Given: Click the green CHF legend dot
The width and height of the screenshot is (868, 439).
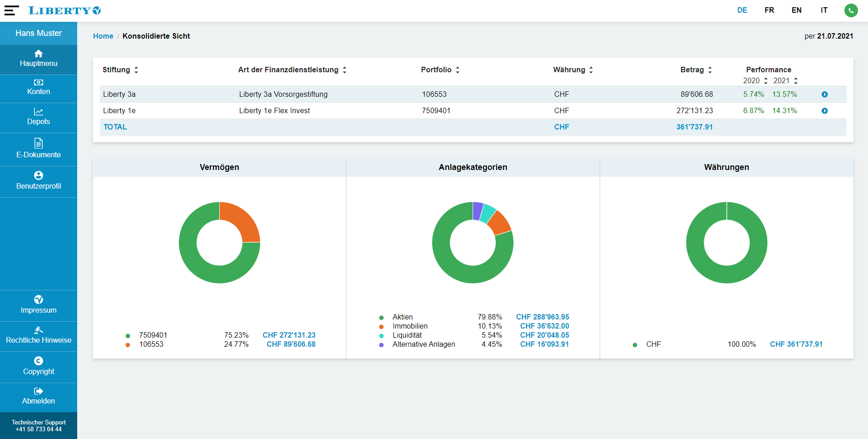Looking at the screenshot, I should tap(635, 345).
